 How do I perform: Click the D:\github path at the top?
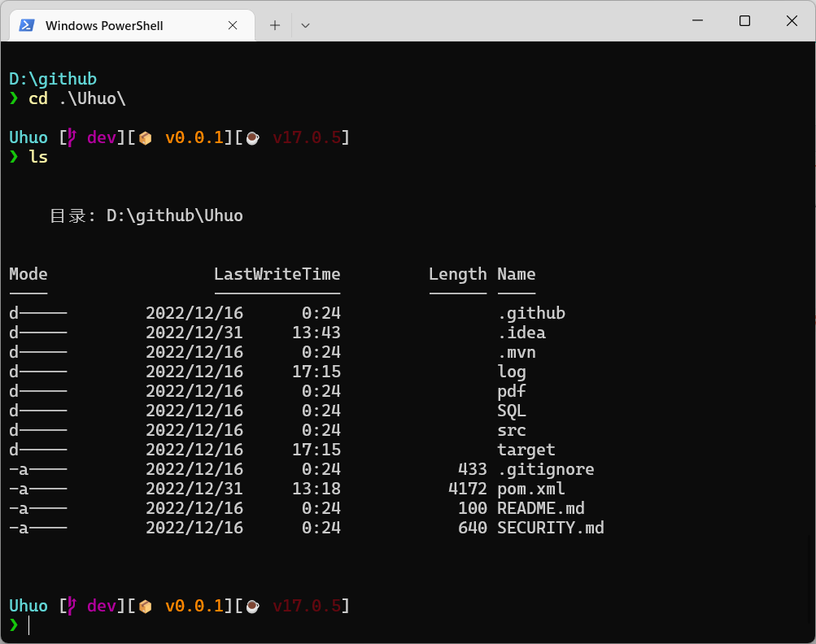(x=53, y=79)
